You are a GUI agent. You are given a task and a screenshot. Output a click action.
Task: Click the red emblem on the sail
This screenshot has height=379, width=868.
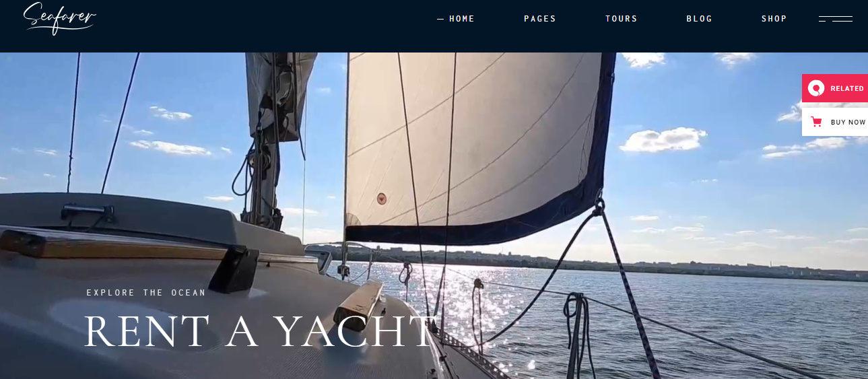(x=382, y=199)
